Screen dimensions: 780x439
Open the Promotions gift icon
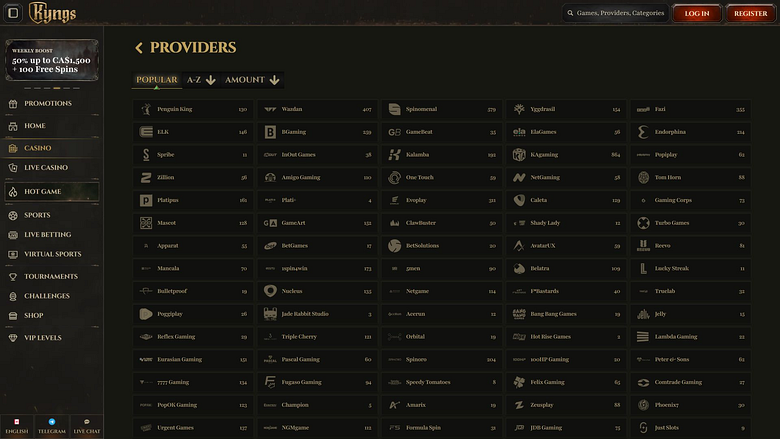[x=13, y=104]
